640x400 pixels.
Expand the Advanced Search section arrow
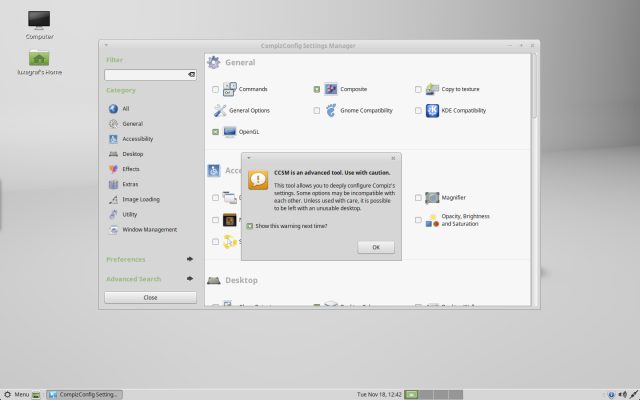[190, 278]
